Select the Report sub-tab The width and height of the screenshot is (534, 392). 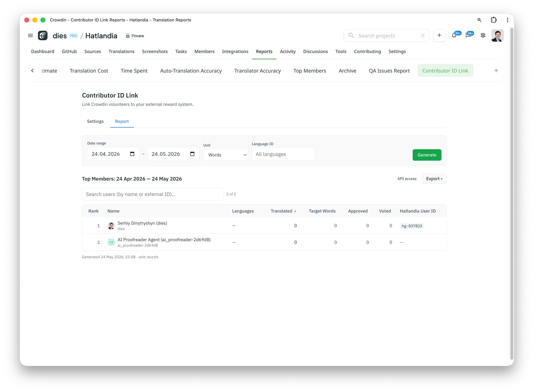[x=122, y=121]
